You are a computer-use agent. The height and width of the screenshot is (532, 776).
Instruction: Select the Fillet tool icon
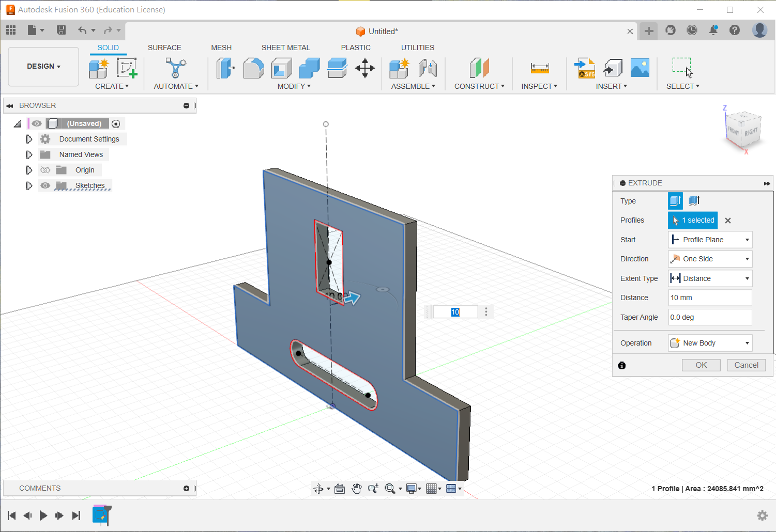(x=253, y=68)
